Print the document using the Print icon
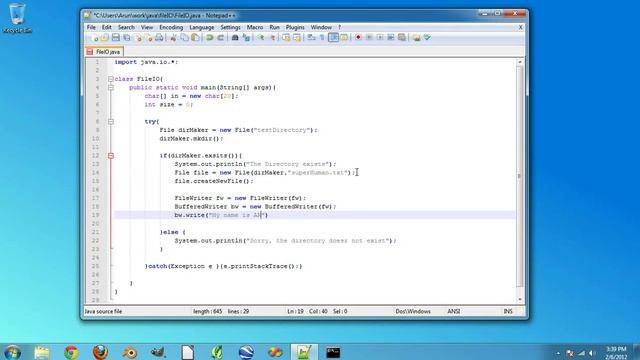 [159, 38]
